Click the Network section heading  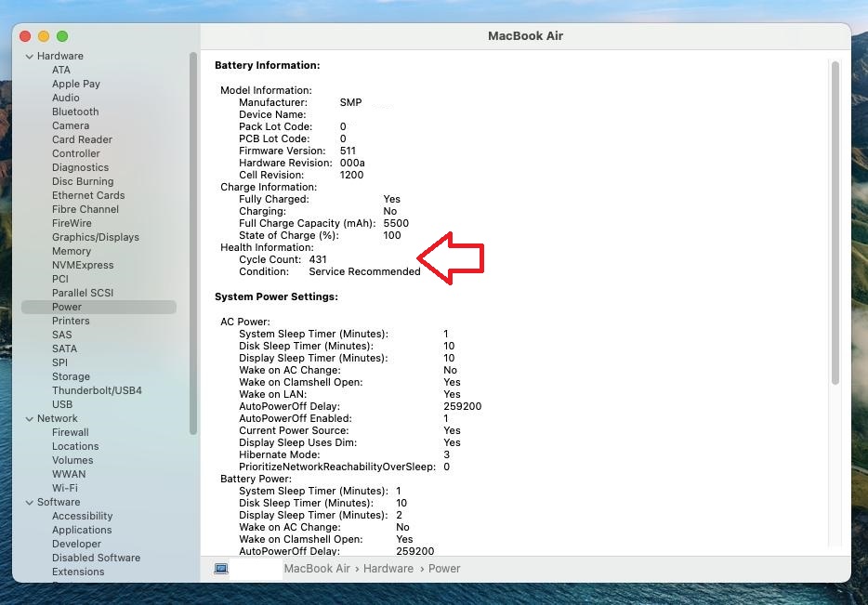tap(57, 418)
